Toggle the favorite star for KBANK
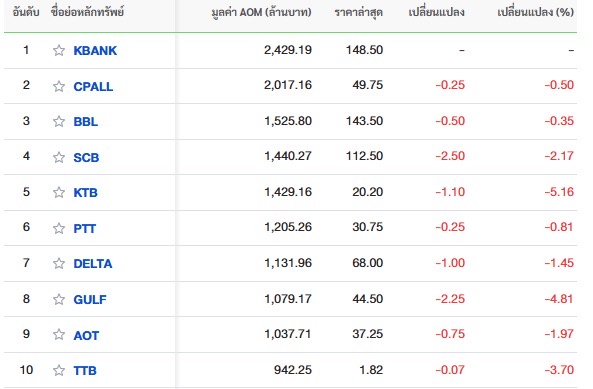This screenshot has height=389, width=593. tap(59, 50)
